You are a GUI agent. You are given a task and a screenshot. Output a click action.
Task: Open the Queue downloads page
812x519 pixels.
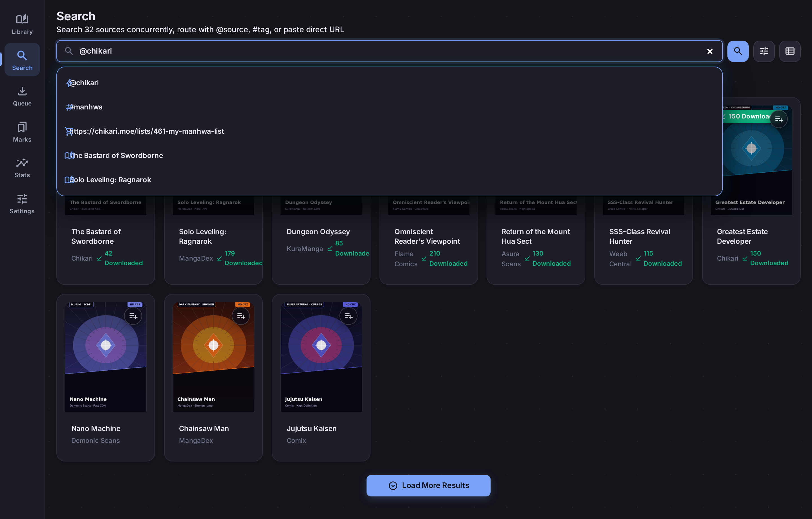click(22, 96)
